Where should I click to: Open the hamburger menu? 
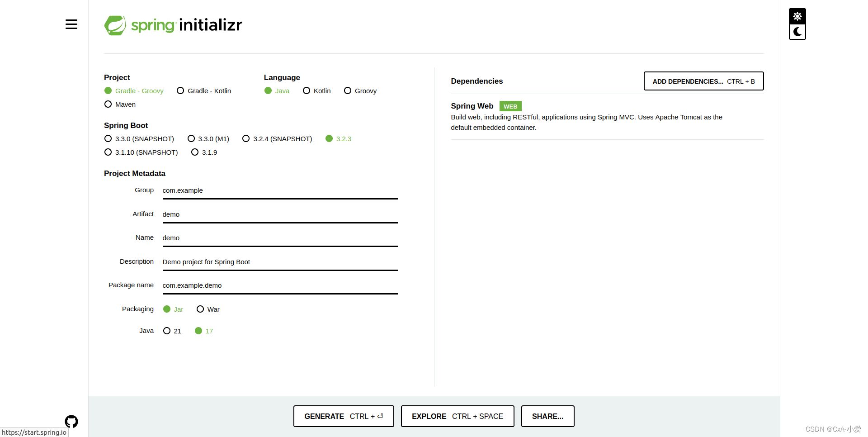(x=71, y=24)
